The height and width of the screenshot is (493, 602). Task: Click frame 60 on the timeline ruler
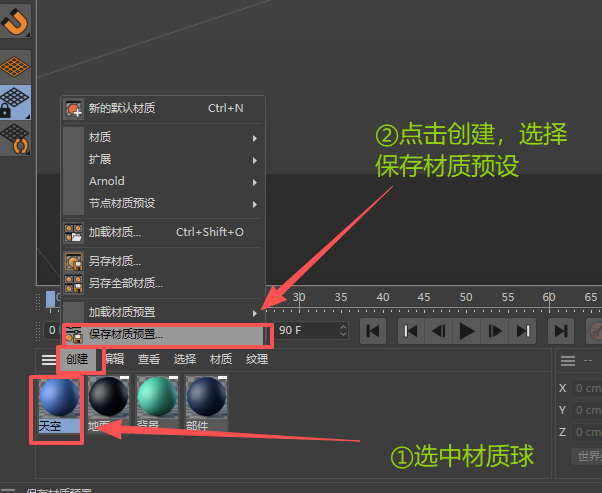pos(549,298)
